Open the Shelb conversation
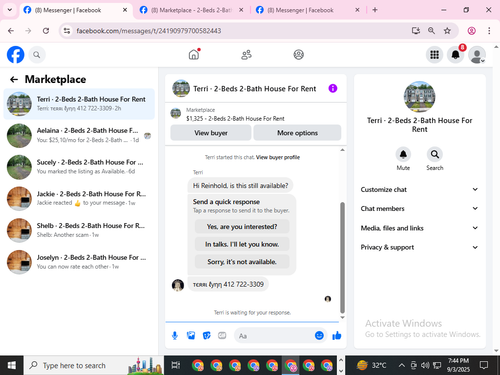This screenshot has width=500, height=375. (79, 230)
